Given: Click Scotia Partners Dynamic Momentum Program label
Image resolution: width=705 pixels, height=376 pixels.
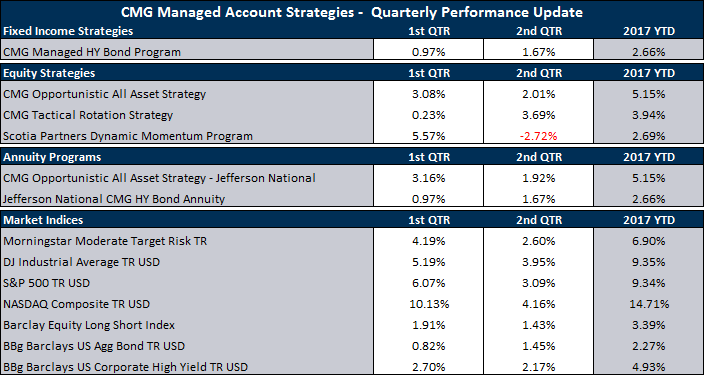Looking at the screenshot, I should tap(128, 136).
